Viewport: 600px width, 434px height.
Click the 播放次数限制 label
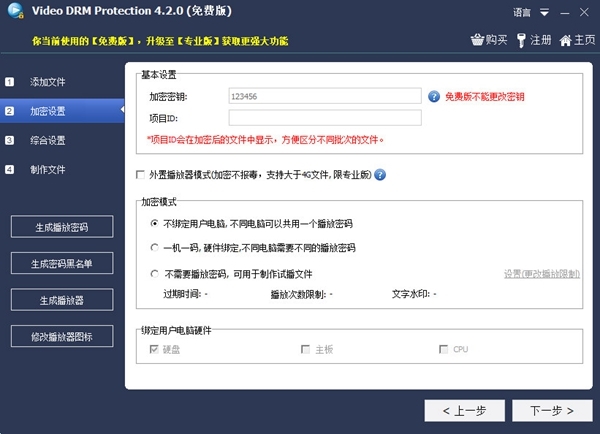[x=298, y=294]
